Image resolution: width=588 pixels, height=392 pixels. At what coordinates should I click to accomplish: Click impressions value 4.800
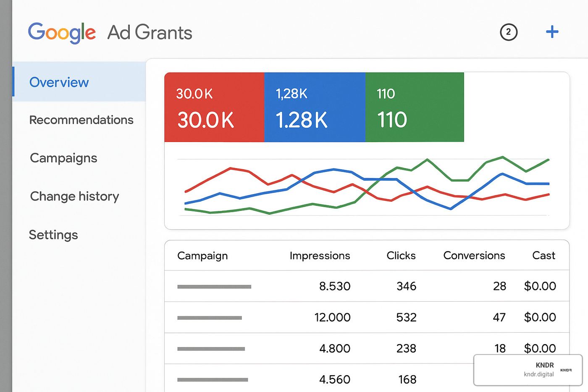coord(335,348)
